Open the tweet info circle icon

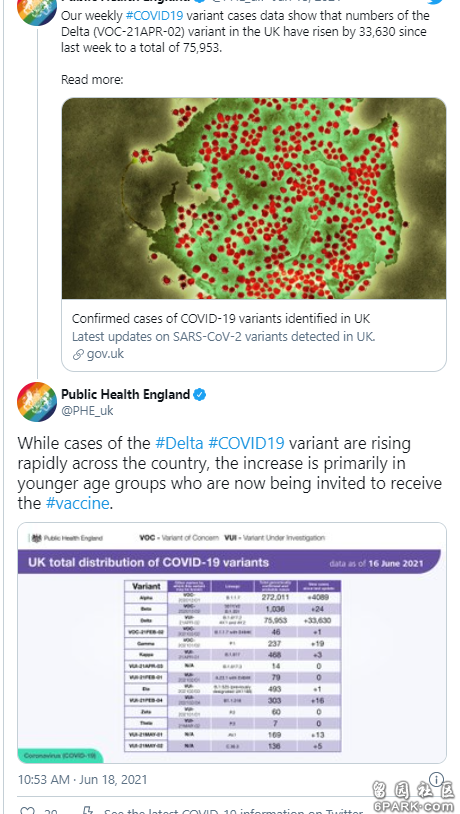[438, 779]
